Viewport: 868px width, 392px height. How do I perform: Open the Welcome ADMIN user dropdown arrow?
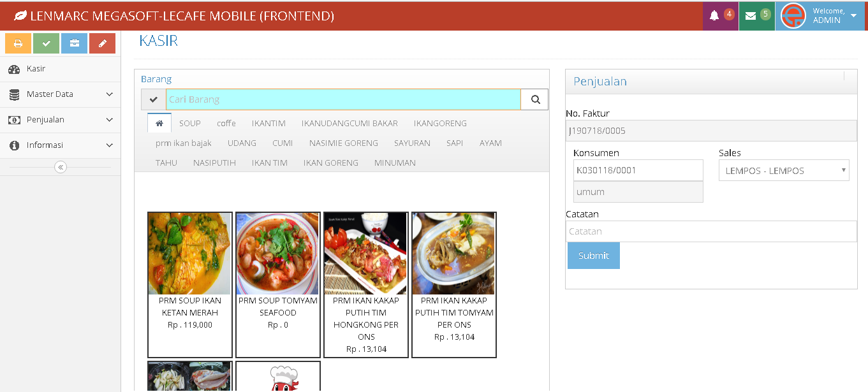pyautogui.click(x=853, y=15)
